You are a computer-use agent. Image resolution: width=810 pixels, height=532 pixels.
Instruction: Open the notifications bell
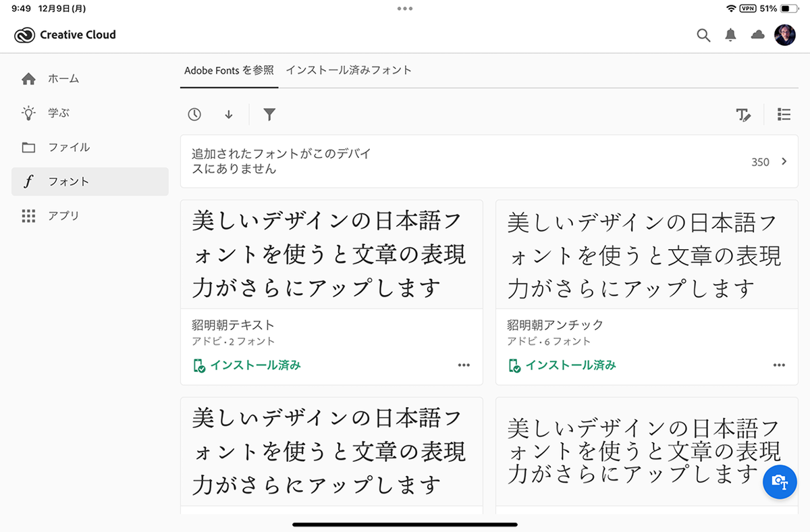click(x=730, y=36)
